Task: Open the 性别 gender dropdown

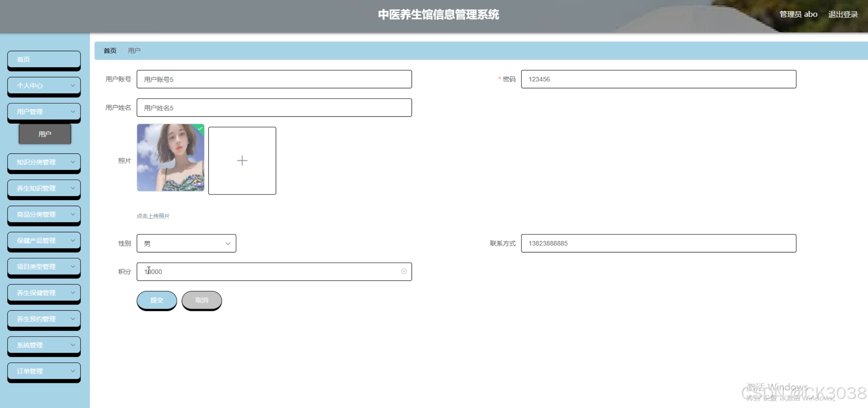Action: 186,244
